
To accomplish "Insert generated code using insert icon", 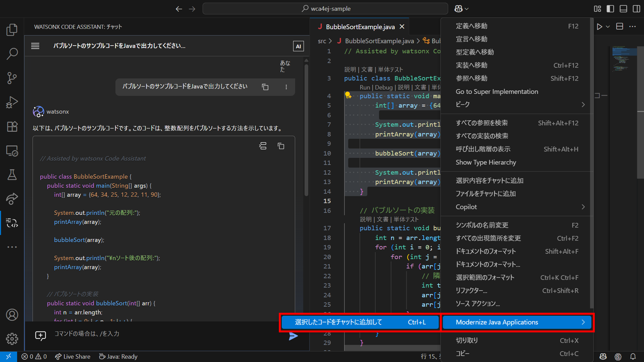I will 263,146.
